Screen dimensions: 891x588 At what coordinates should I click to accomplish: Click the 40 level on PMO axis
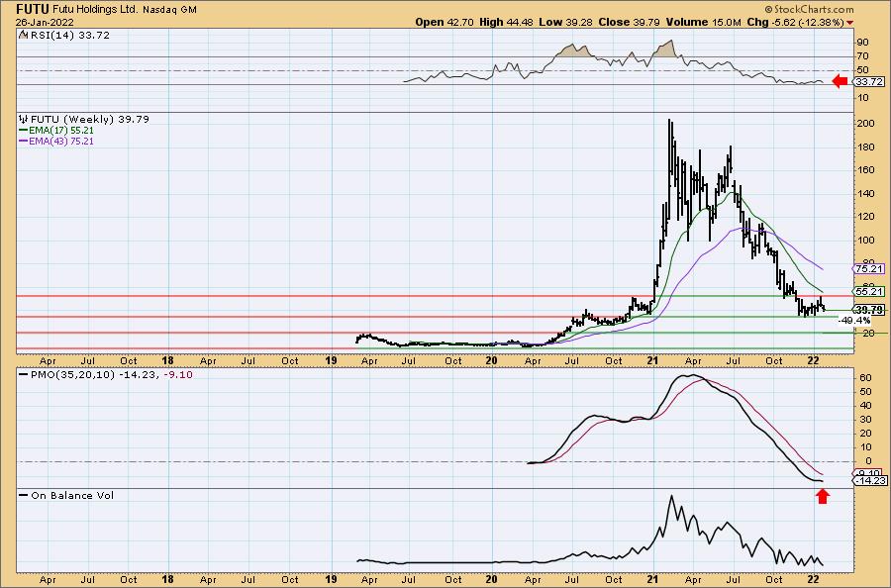click(865, 406)
